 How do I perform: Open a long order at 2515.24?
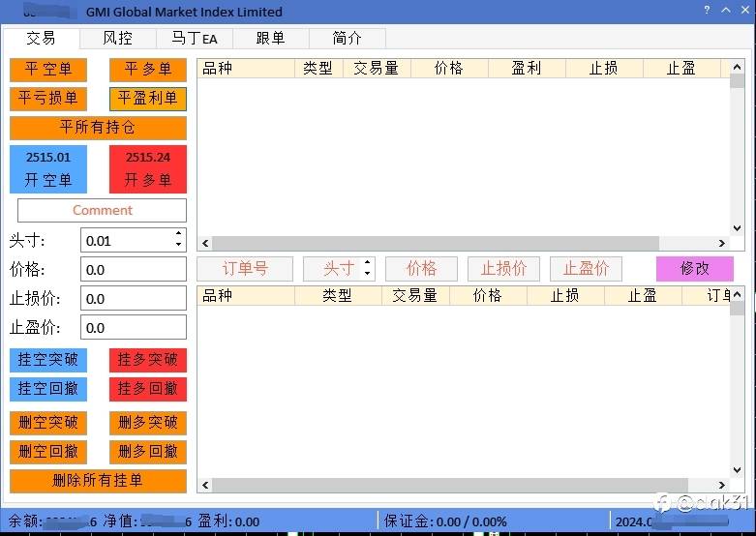148,169
